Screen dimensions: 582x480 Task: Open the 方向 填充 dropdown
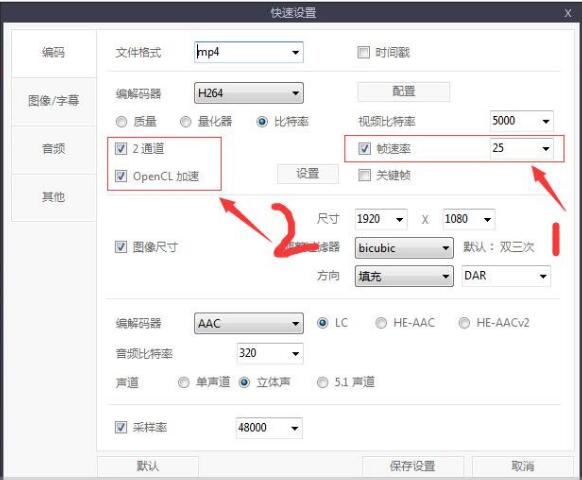click(404, 276)
